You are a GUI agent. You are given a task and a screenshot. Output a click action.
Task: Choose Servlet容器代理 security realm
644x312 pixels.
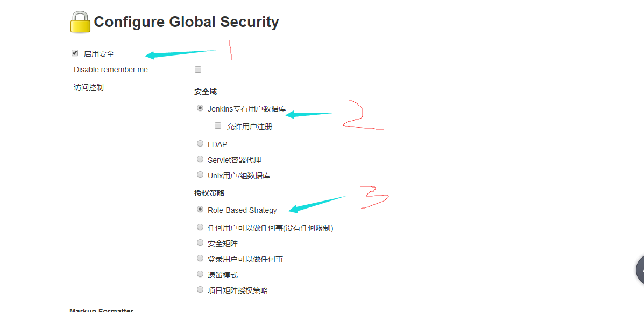click(200, 159)
